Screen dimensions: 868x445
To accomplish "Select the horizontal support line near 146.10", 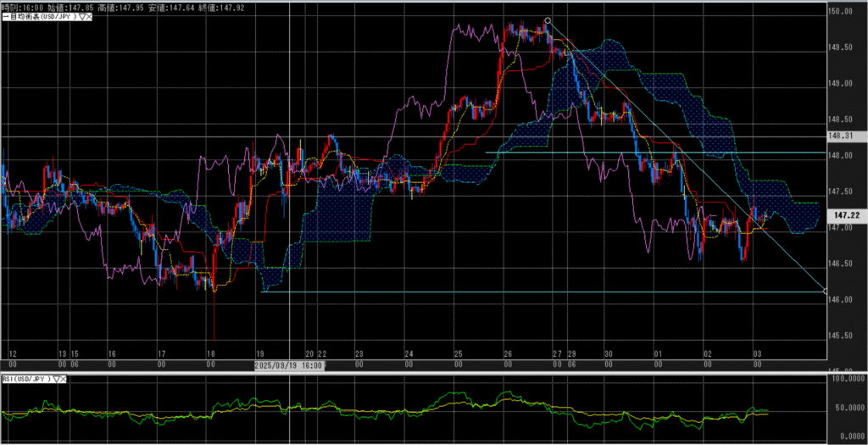I will click(509, 292).
